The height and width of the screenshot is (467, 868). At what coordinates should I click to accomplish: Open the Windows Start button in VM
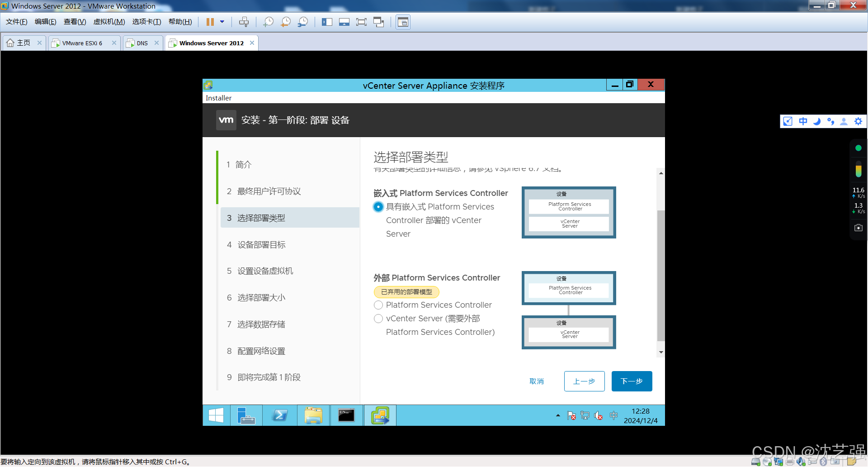[x=216, y=415]
